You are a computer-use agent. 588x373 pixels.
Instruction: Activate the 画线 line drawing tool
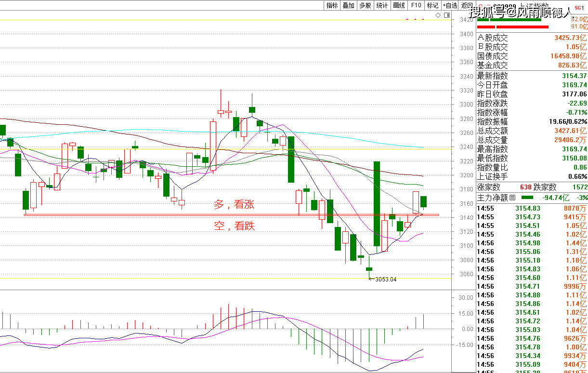pyautogui.click(x=399, y=5)
